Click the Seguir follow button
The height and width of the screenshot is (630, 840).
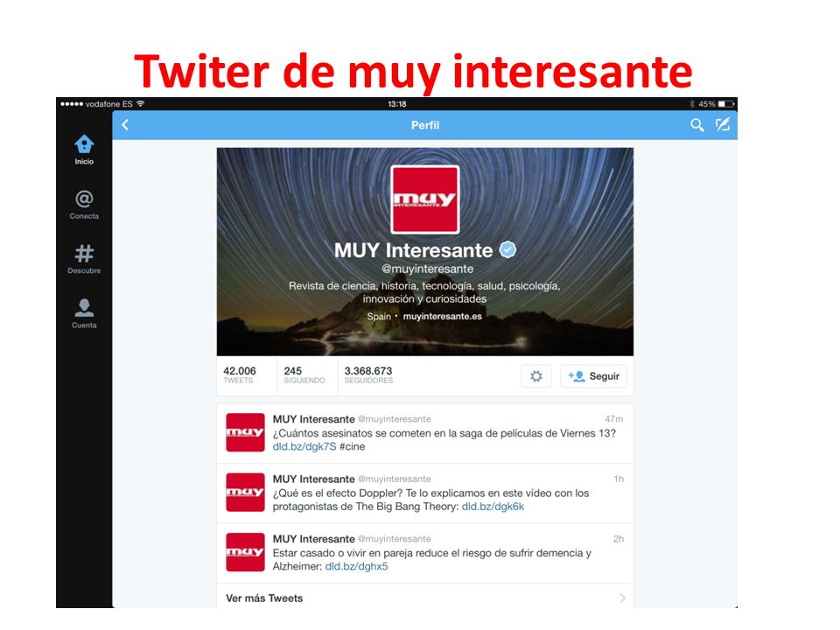point(593,376)
